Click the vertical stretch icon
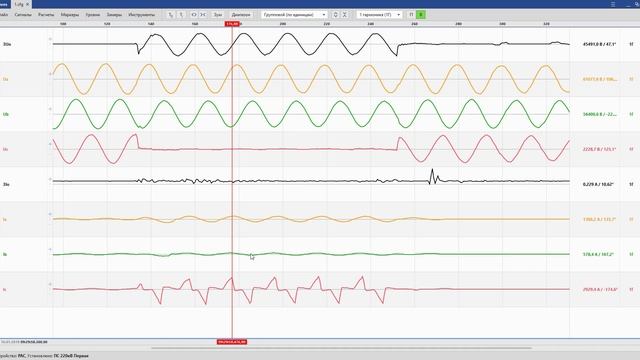 (x=336, y=15)
